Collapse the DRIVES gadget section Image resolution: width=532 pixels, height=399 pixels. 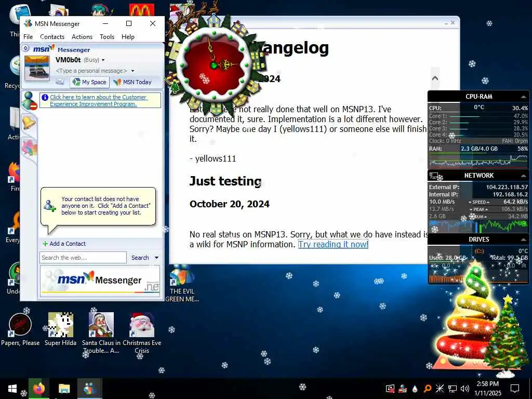tap(523, 240)
